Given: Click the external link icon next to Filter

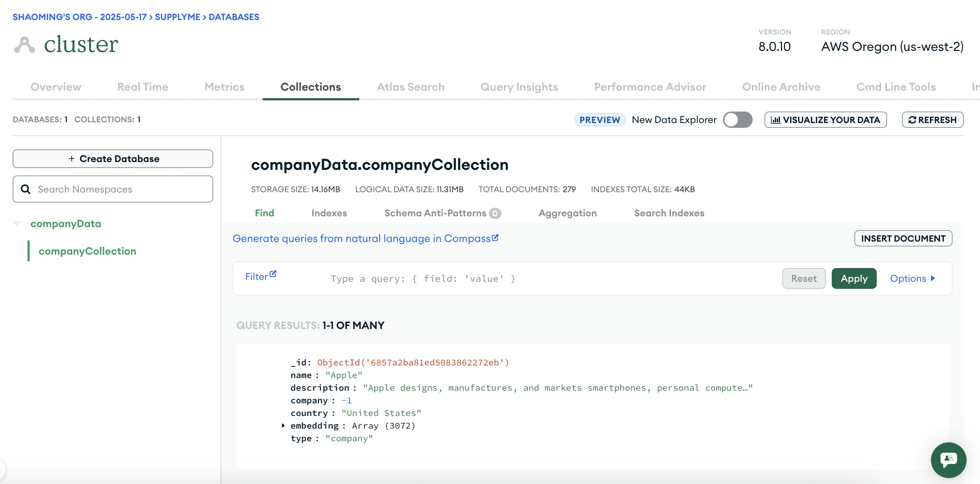Looking at the screenshot, I should (x=273, y=274).
